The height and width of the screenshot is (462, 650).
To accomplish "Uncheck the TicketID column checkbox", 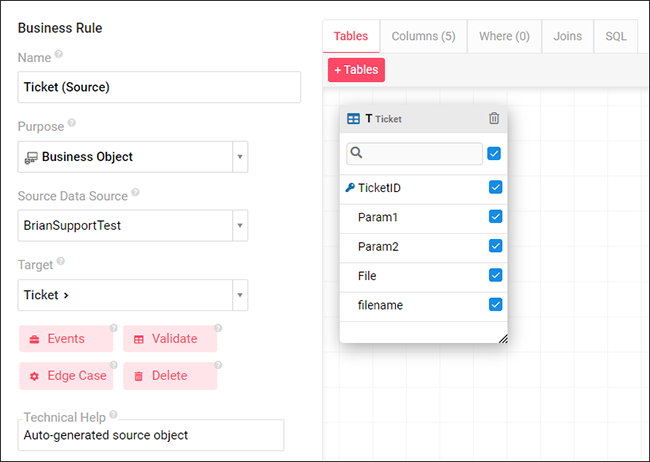I will pos(495,187).
